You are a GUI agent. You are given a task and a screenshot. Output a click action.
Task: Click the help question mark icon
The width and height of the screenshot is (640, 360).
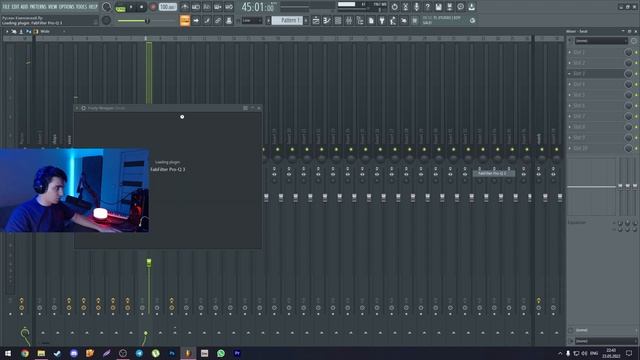click(x=427, y=7)
